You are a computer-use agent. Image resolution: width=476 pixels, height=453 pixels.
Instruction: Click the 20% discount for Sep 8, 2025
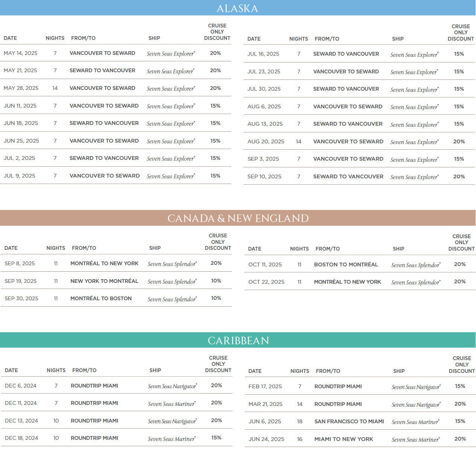tap(216, 263)
